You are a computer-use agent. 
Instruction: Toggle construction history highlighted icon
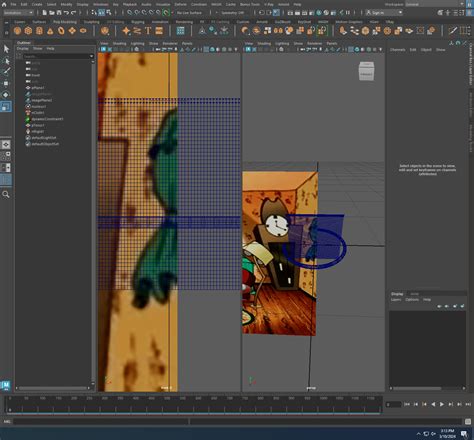(276, 13)
